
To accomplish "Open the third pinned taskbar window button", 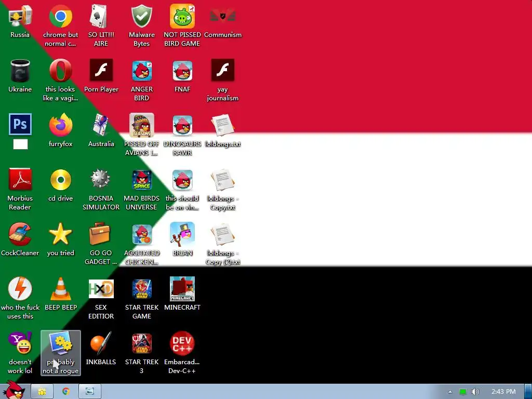I will 90,392.
